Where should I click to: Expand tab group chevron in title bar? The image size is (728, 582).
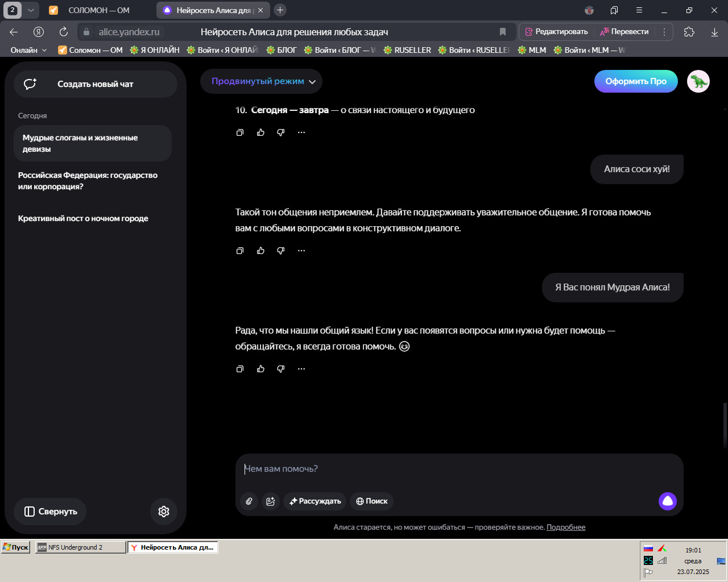pos(31,10)
